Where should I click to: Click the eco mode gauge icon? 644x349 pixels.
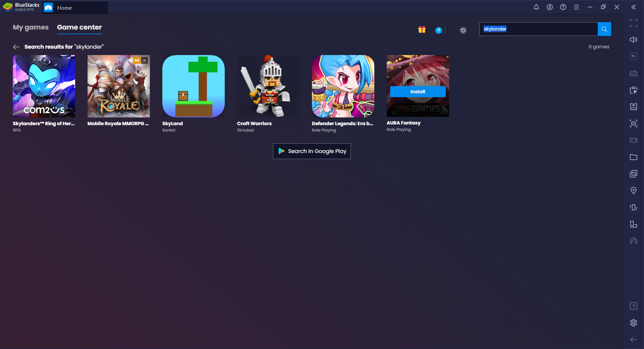click(x=634, y=241)
